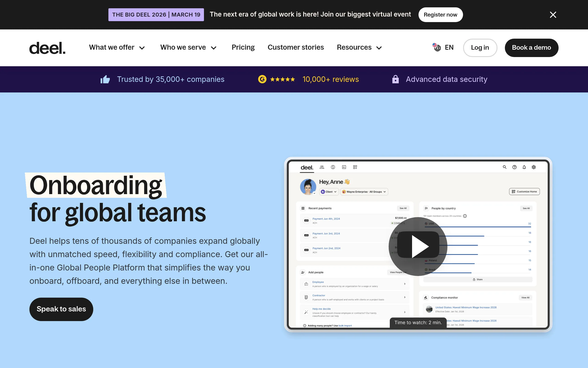
Task: Close the Big Deel event banner
Action: tap(553, 15)
